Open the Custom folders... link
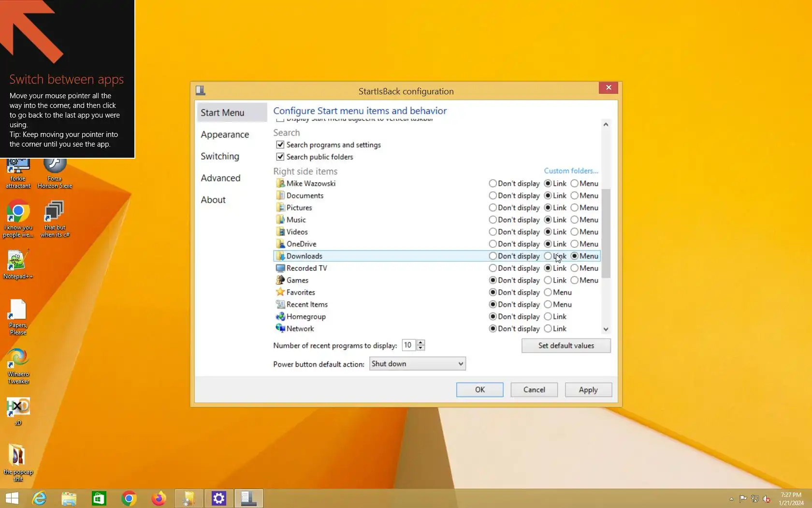The height and width of the screenshot is (508, 812). point(571,171)
